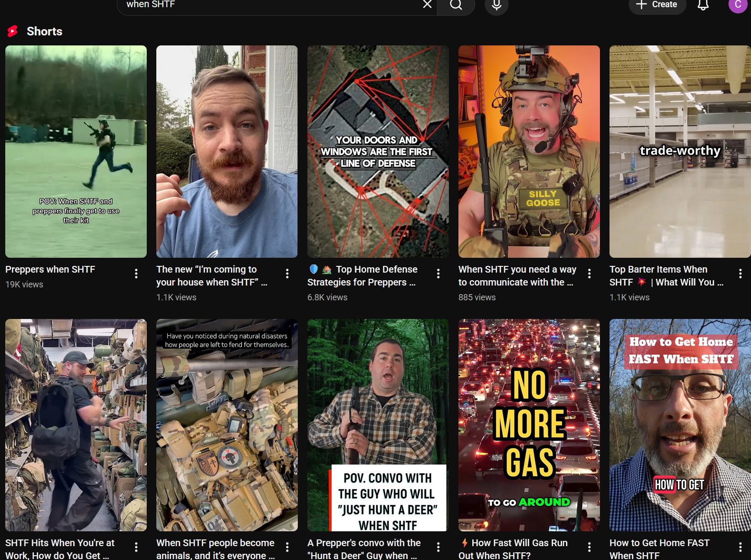Image resolution: width=751 pixels, height=560 pixels.
Task: Open options menu for 'How Fast Will Gas Run Out'
Action: pos(589,547)
